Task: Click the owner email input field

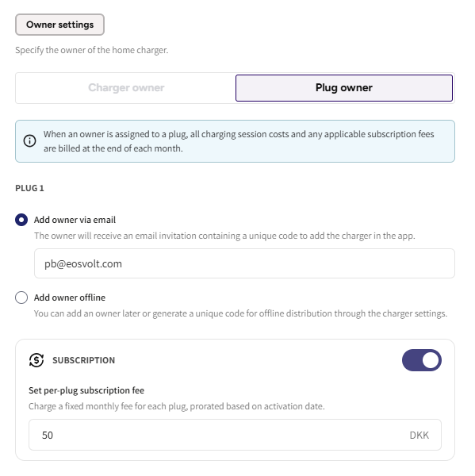Action: [x=244, y=263]
